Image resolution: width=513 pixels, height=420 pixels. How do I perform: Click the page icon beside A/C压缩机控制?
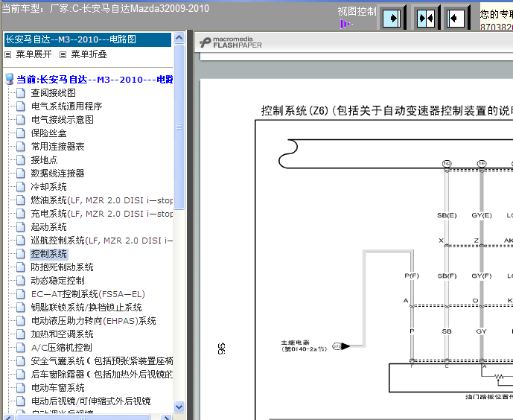point(21,348)
